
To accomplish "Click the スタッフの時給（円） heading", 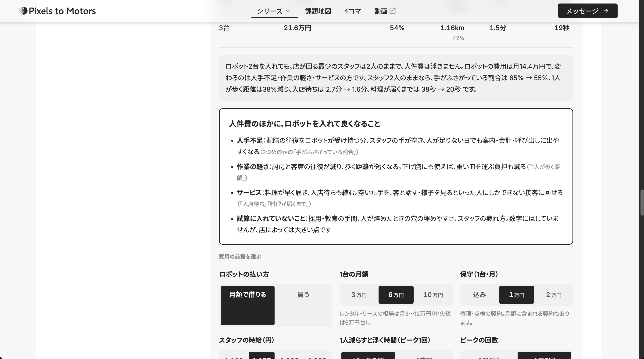I will tap(247, 340).
